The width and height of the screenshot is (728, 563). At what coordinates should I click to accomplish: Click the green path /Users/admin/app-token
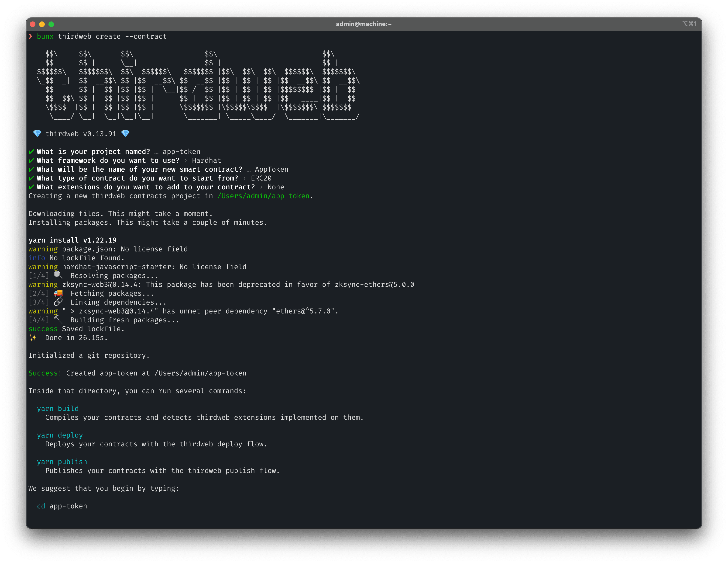263,196
